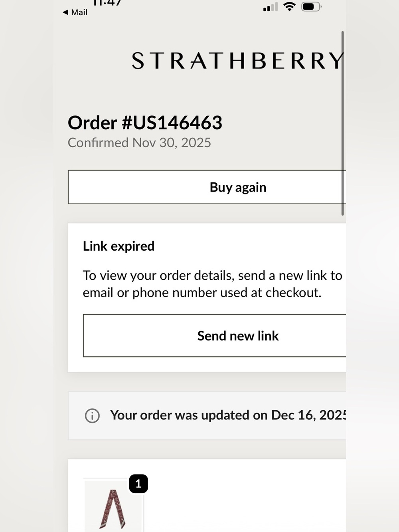Open the scarf product thumbnail
The width and height of the screenshot is (399, 532).
click(113, 505)
